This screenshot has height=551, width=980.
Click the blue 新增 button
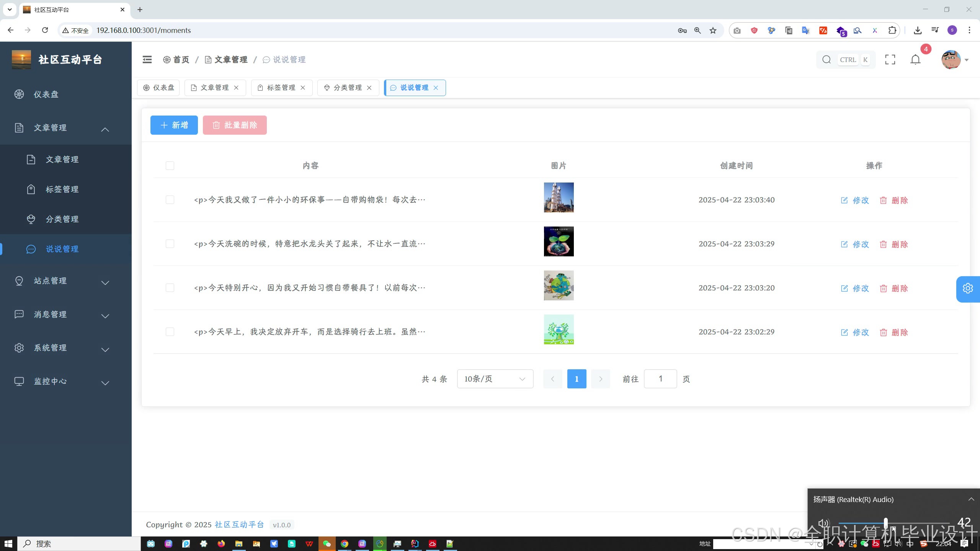pyautogui.click(x=174, y=125)
